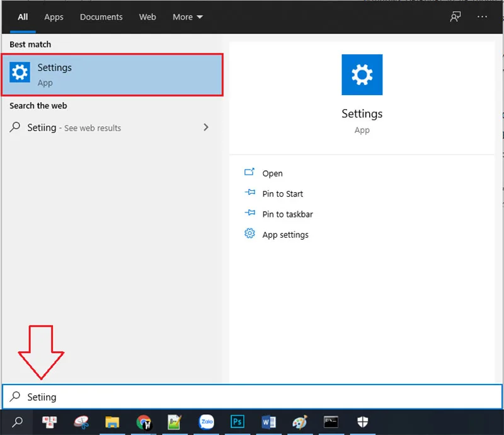The height and width of the screenshot is (435, 504).
Task: Launch Photoshop from the taskbar
Action: point(238,422)
